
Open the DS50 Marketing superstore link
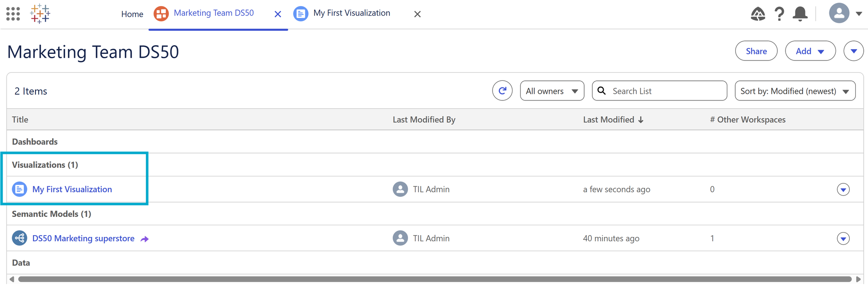pyautogui.click(x=83, y=238)
